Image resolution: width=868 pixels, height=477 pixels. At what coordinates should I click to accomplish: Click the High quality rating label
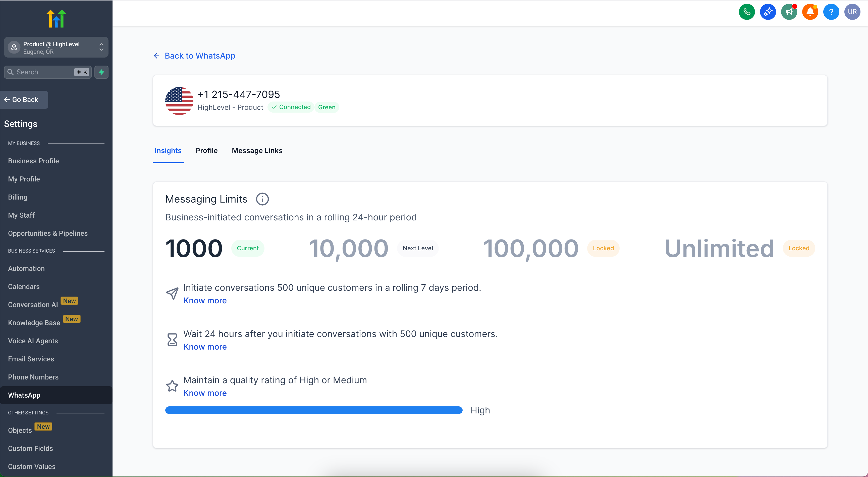point(480,410)
